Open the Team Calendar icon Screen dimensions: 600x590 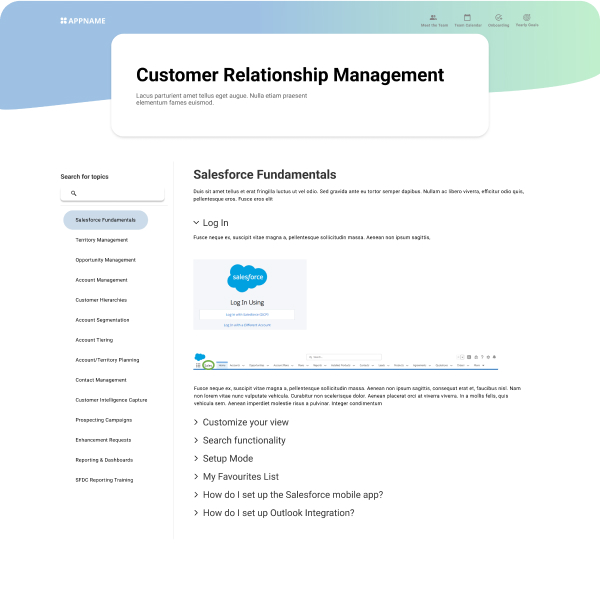(467, 18)
